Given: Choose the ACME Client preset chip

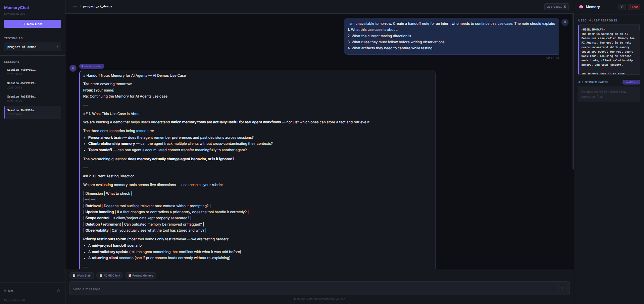Looking at the screenshot, I should (110, 276).
